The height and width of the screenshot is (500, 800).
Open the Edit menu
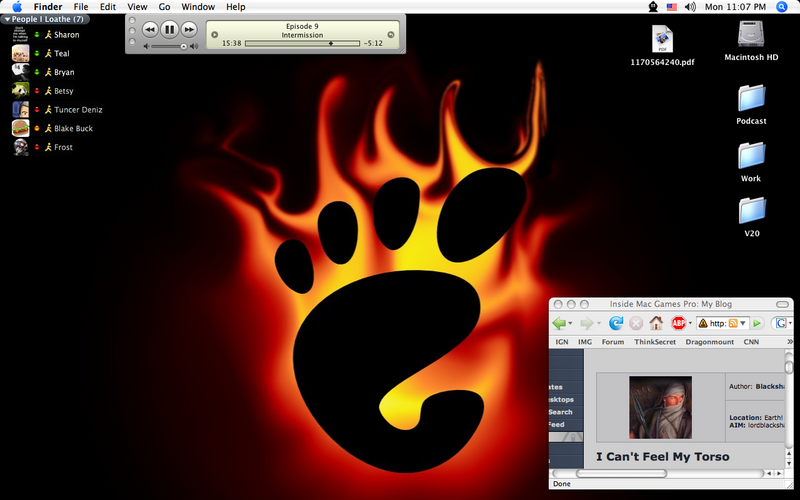(108, 7)
